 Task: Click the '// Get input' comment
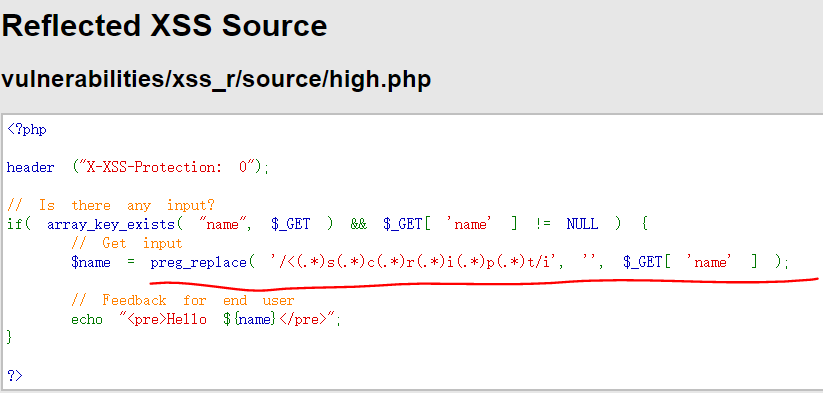pos(126,243)
